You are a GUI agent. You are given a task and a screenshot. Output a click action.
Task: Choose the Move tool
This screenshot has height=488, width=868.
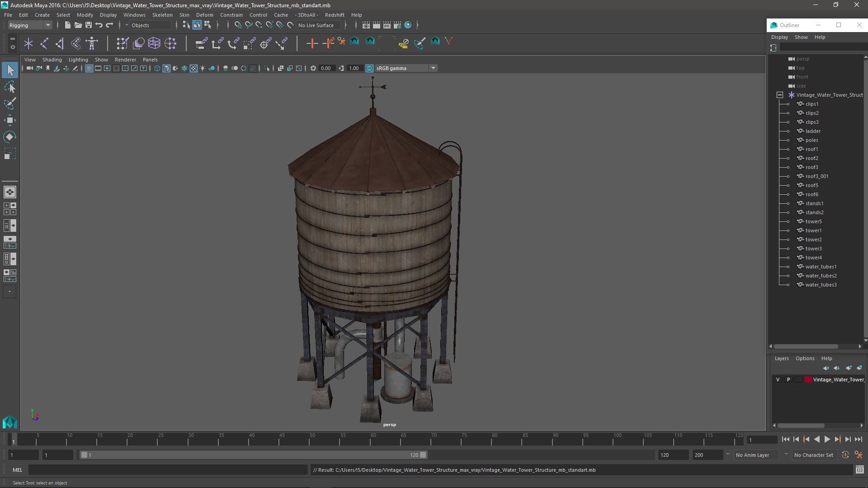click(x=10, y=120)
